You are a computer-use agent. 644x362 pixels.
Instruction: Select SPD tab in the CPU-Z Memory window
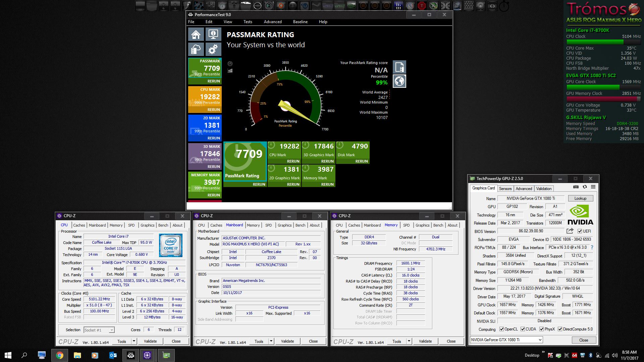(x=407, y=225)
